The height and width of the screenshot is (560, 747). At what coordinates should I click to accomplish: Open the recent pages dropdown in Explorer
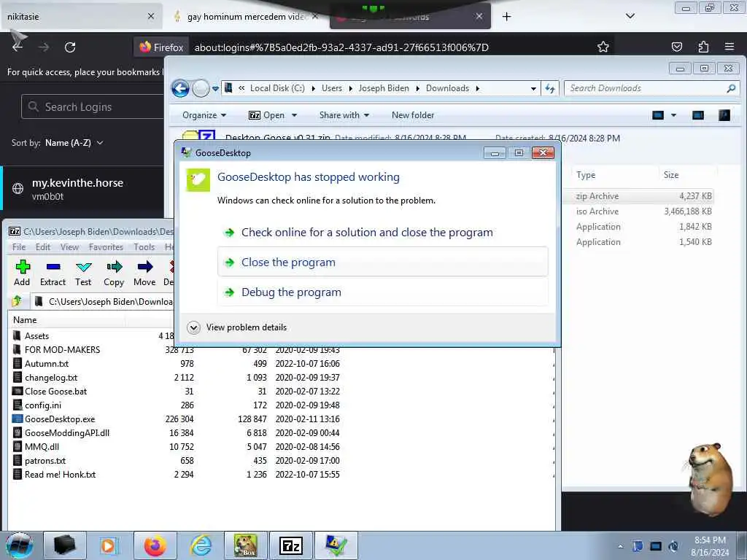215,88
